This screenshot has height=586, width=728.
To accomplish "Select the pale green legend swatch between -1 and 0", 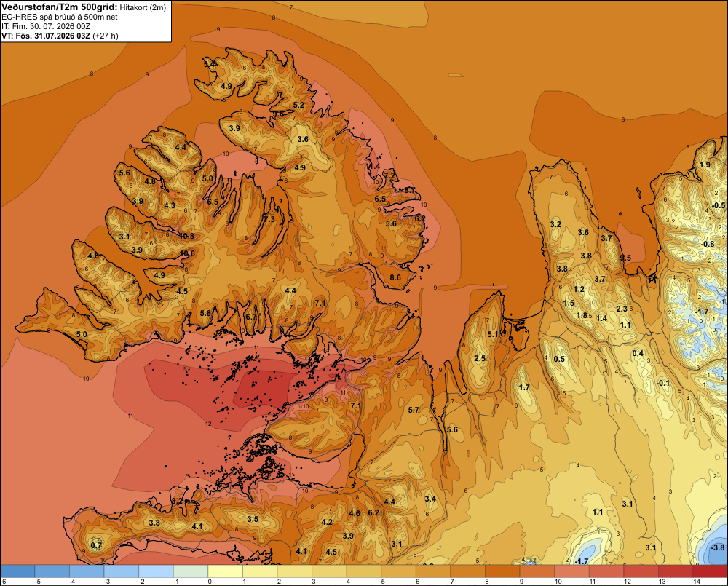I will click(x=191, y=571).
